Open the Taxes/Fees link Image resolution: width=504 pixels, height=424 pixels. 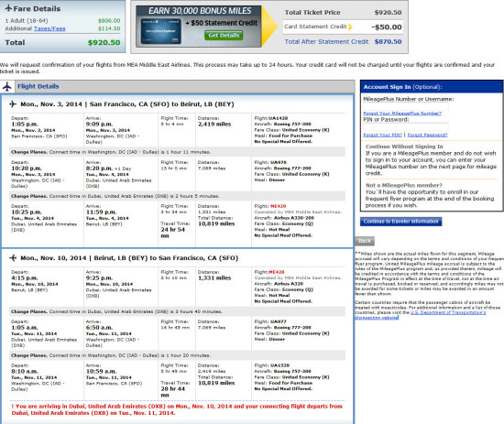pos(49,28)
